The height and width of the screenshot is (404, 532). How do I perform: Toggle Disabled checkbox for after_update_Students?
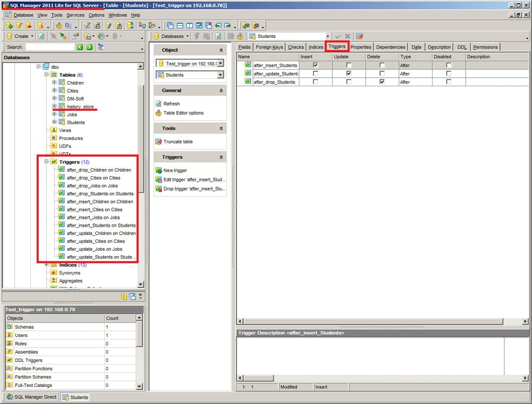(x=448, y=73)
